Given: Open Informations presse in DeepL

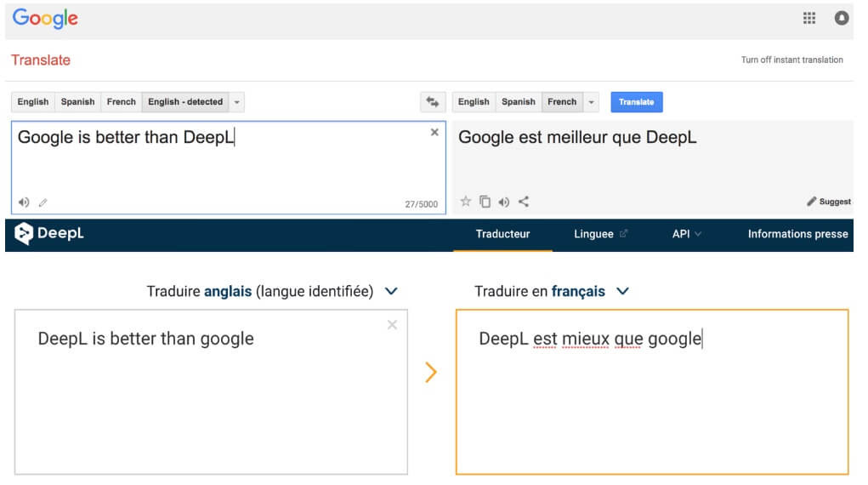Looking at the screenshot, I should tap(797, 234).
